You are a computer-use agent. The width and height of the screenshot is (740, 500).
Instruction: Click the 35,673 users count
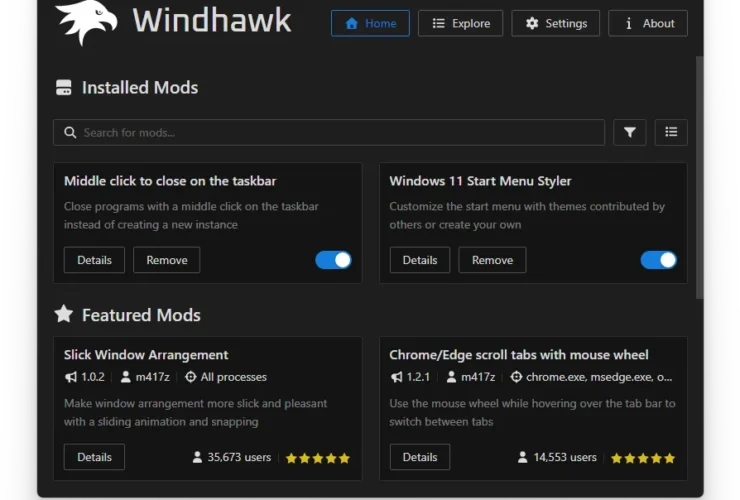(x=239, y=457)
